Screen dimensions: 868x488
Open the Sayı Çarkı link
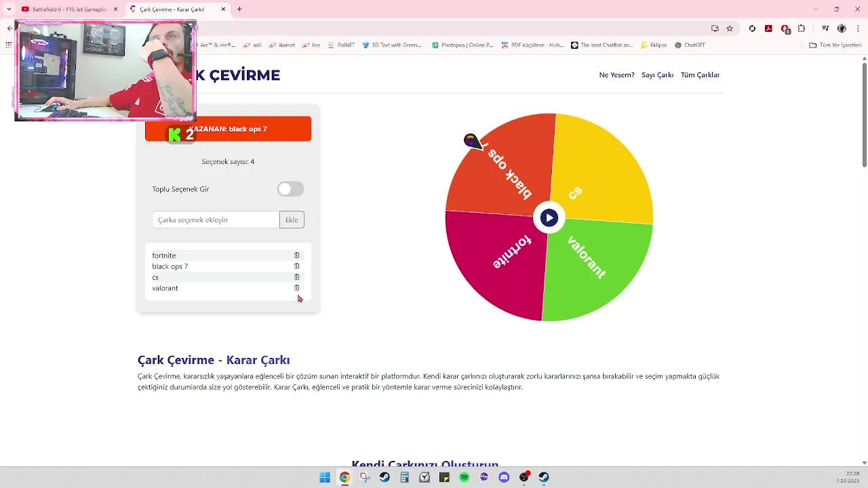coord(657,75)
